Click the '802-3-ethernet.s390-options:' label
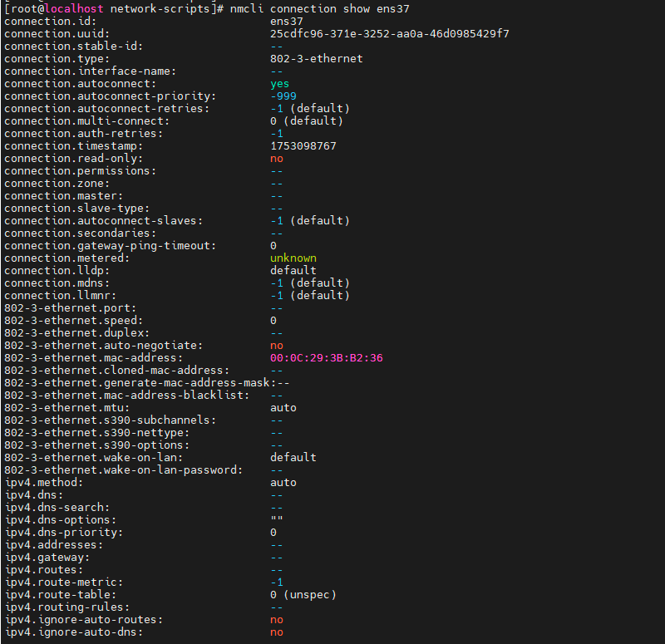This screenshot has width=665, height=644. coord(96,445)
